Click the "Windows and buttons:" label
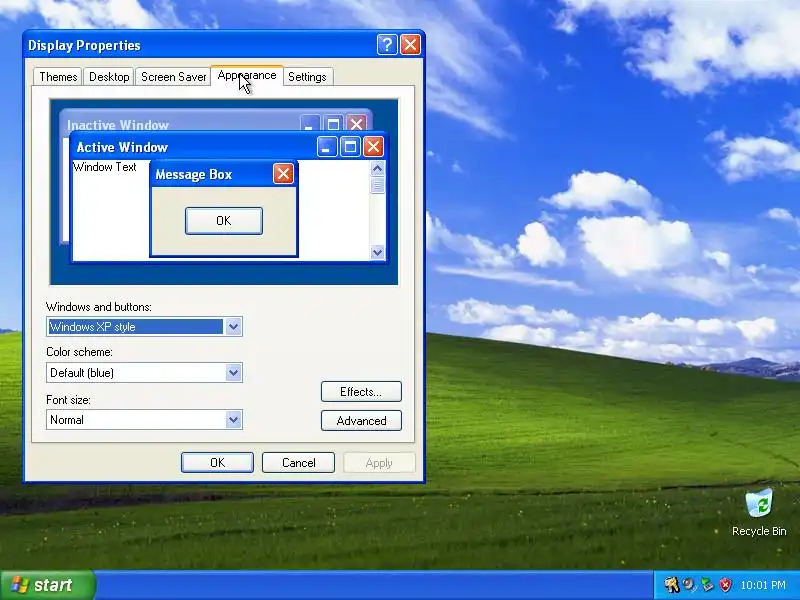The image size is (800, 600). (99, 307)
